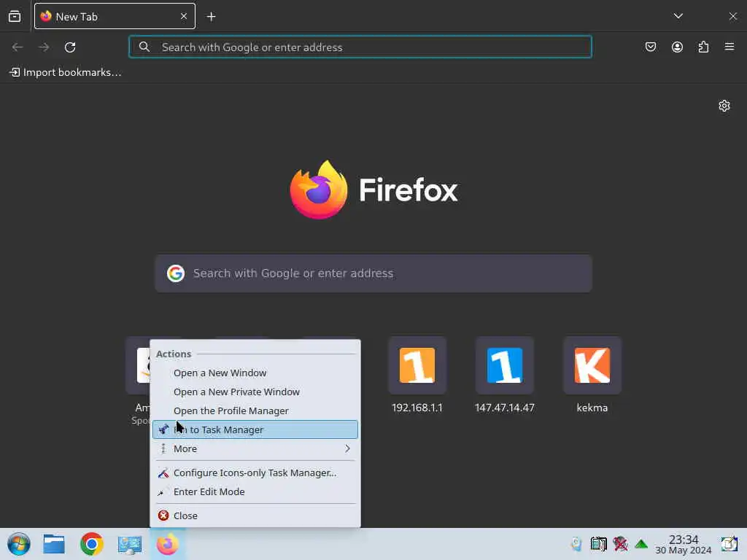Click the center Google search box
Viewport: 747px width, 560px height.
[x=373, y=273]
